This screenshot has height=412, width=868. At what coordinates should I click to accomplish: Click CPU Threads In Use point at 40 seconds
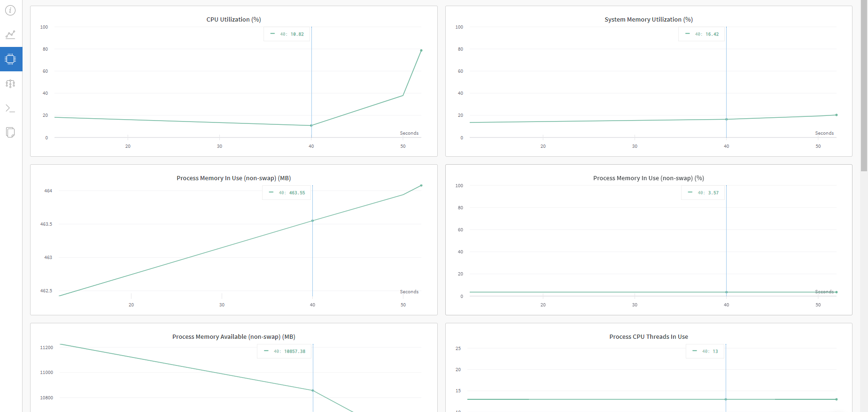point(726,399)
